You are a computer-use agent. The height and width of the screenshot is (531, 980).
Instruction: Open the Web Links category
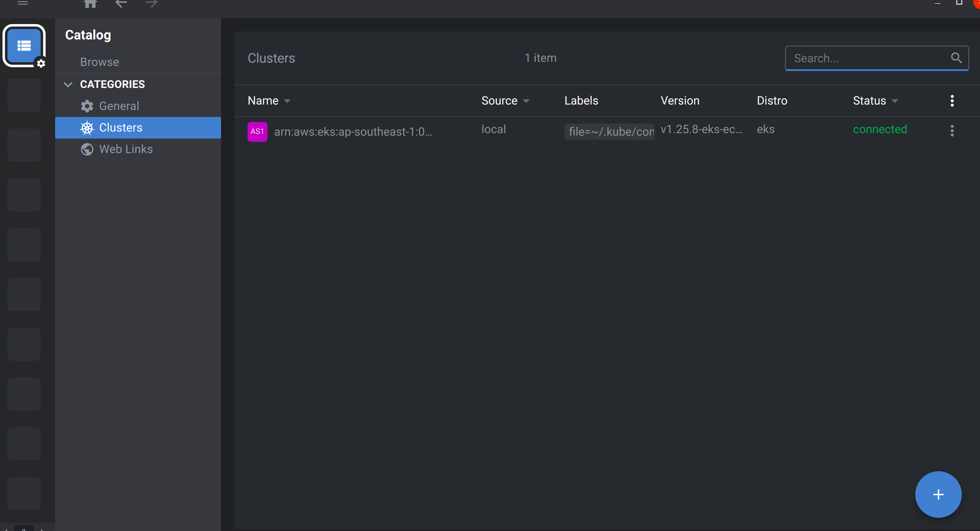pyautogui.click(x=126, y=149)
